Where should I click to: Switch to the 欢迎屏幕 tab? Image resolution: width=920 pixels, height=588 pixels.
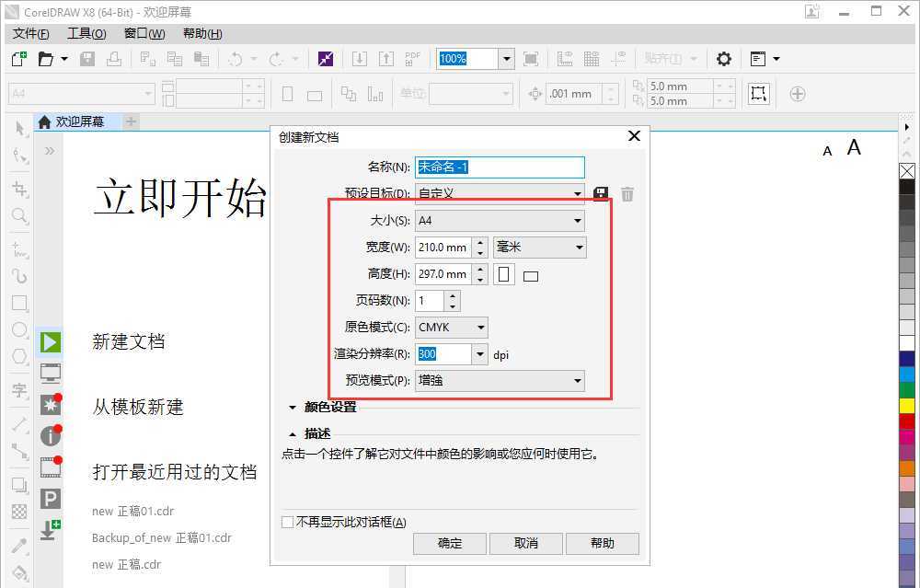pos(77,121)
